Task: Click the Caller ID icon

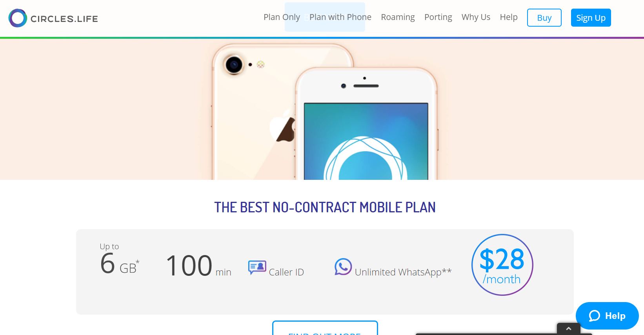Action: pyautogui.click(x=257, y=268)
